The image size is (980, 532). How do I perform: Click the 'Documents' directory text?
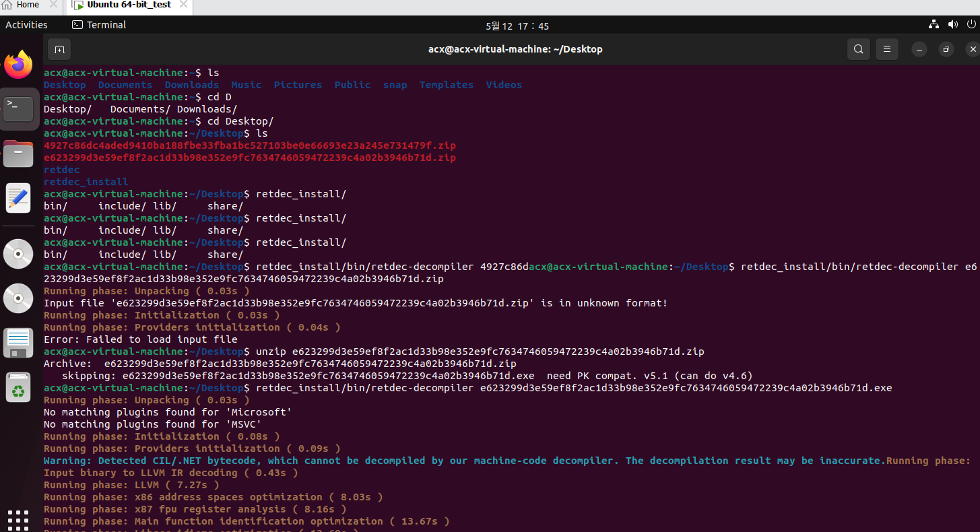[125, 85]
